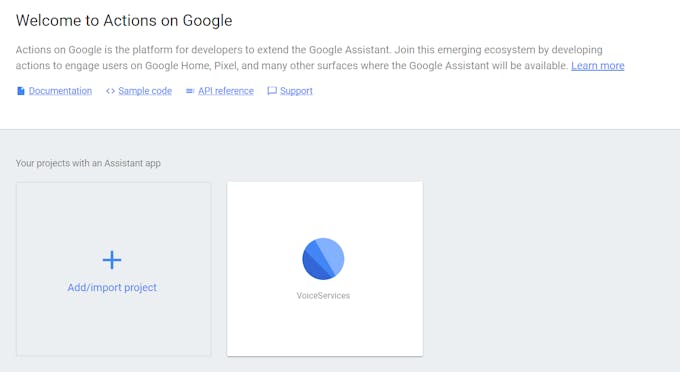Click white space below VoiceServices label in card
680x372 pixels.
click(325, 328)
